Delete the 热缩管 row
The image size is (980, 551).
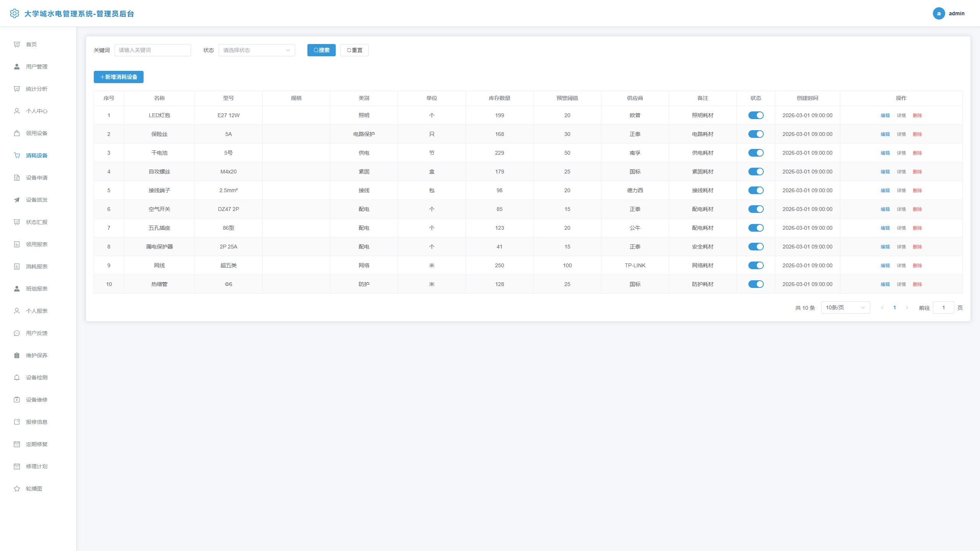(917, 284)
